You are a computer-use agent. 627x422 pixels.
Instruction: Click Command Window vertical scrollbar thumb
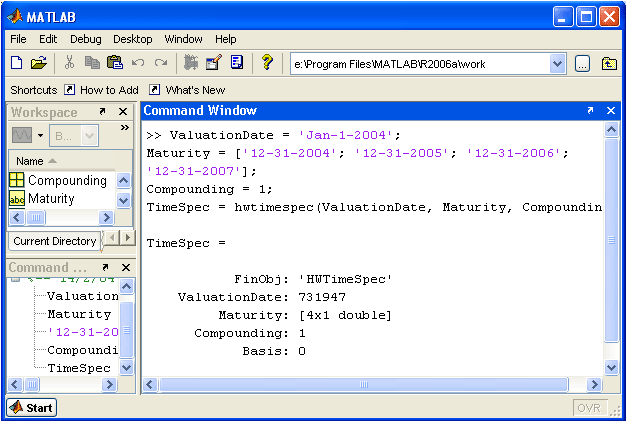[611, 240]
